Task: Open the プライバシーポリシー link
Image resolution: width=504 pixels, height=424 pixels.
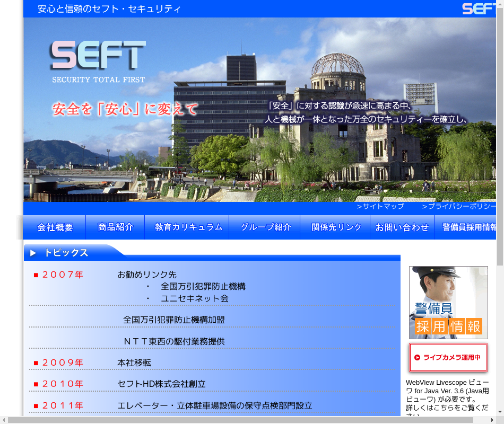Action: [x=459, y=206]
